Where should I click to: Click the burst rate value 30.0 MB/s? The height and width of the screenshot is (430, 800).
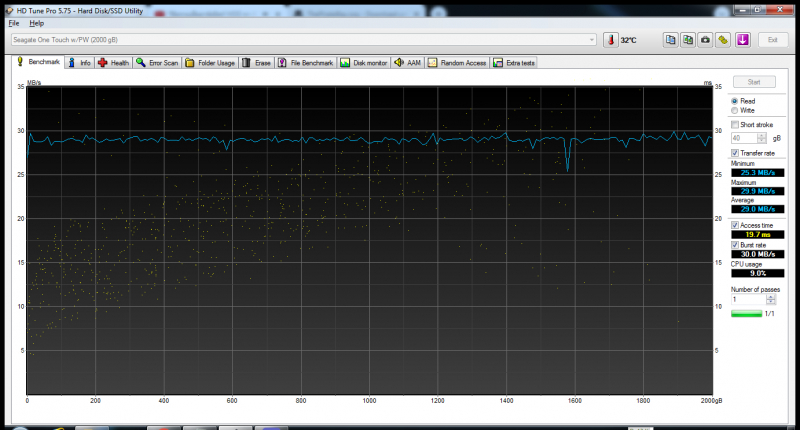(x=758, y=254)
